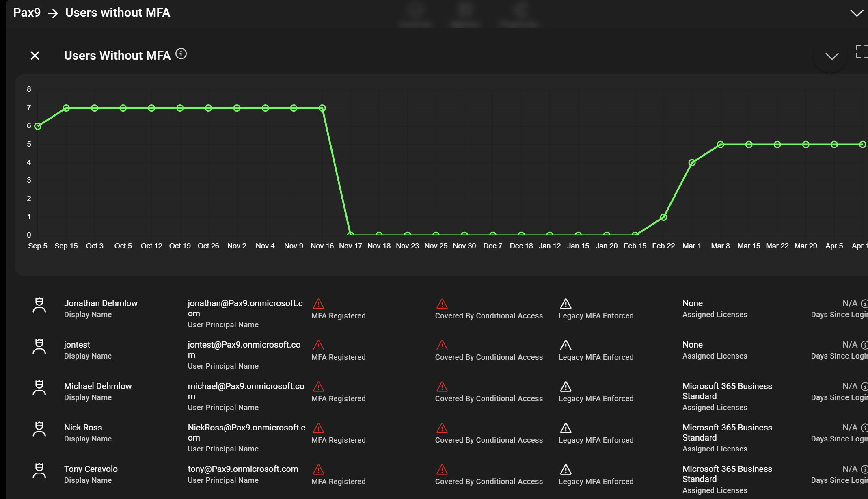Open top-right header chevron dropdown
This screenshot has width=868, height=499.
857,13
